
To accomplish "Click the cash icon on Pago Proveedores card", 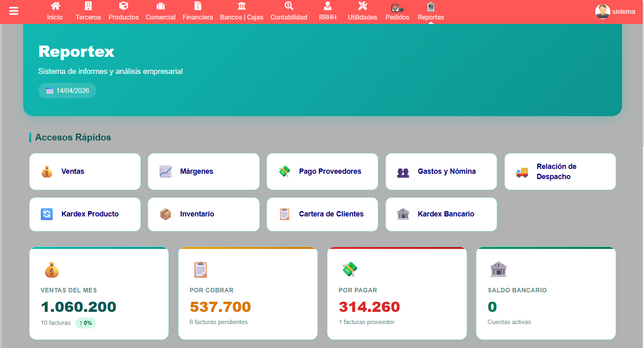I will 284,172.
